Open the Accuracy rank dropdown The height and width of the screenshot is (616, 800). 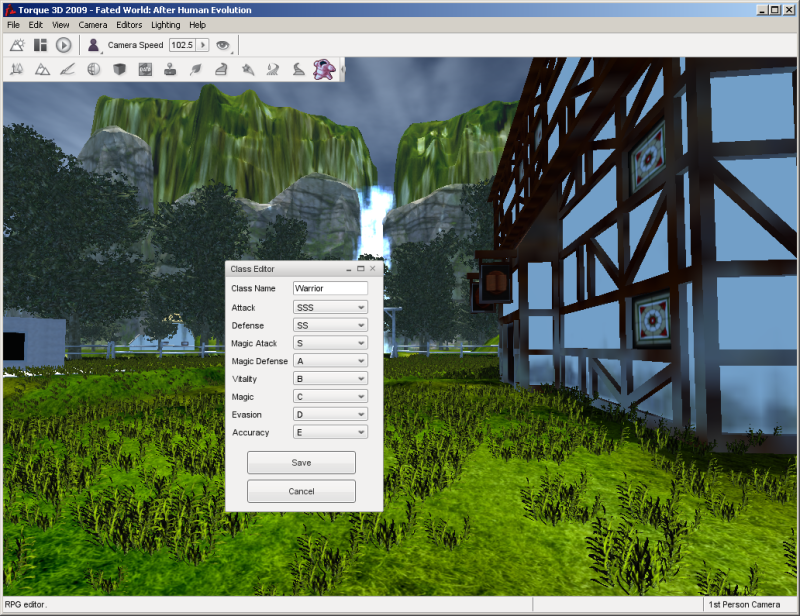coord(330,433)
